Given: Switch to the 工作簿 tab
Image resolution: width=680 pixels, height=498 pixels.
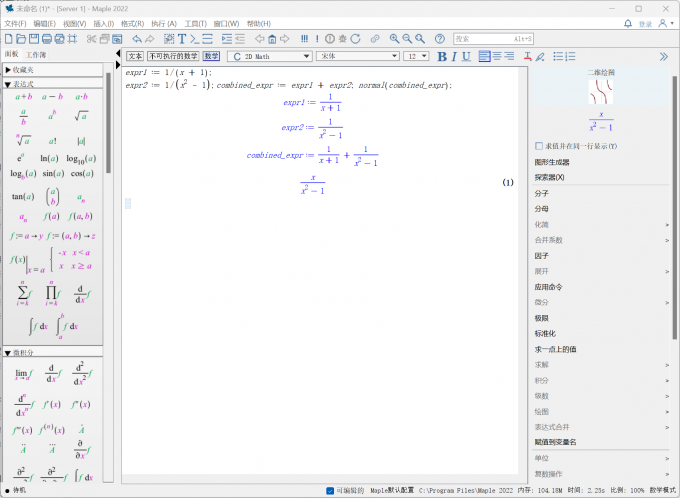Looking at the screenshot, I should click(36, 54).
